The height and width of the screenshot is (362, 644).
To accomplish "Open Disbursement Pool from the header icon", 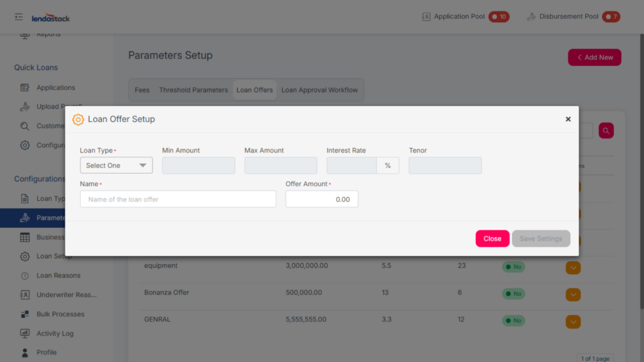I will pyautogui.click(x=531, y=17).
